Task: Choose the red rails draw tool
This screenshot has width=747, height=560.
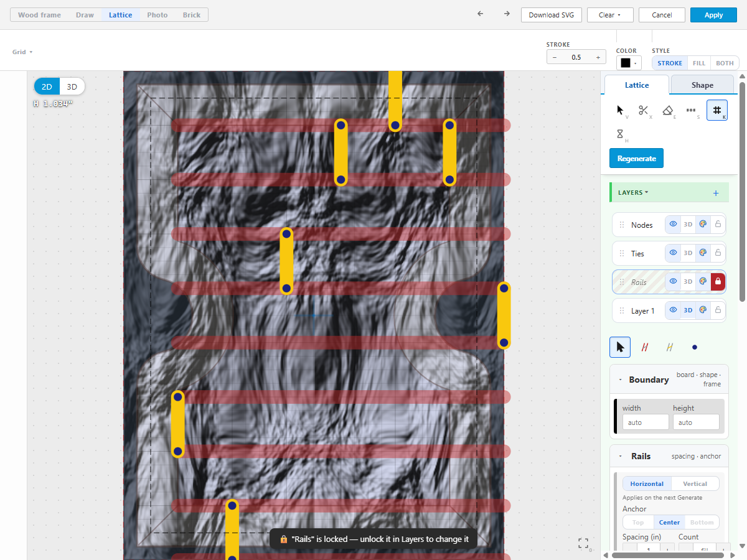Action: coord(645,347)
